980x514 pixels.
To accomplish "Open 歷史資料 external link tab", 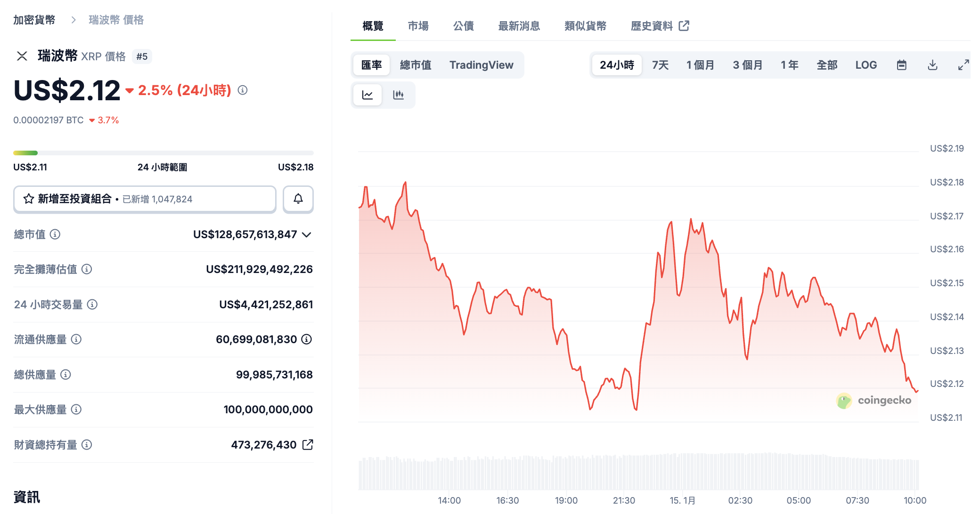I will coord(660,26).
